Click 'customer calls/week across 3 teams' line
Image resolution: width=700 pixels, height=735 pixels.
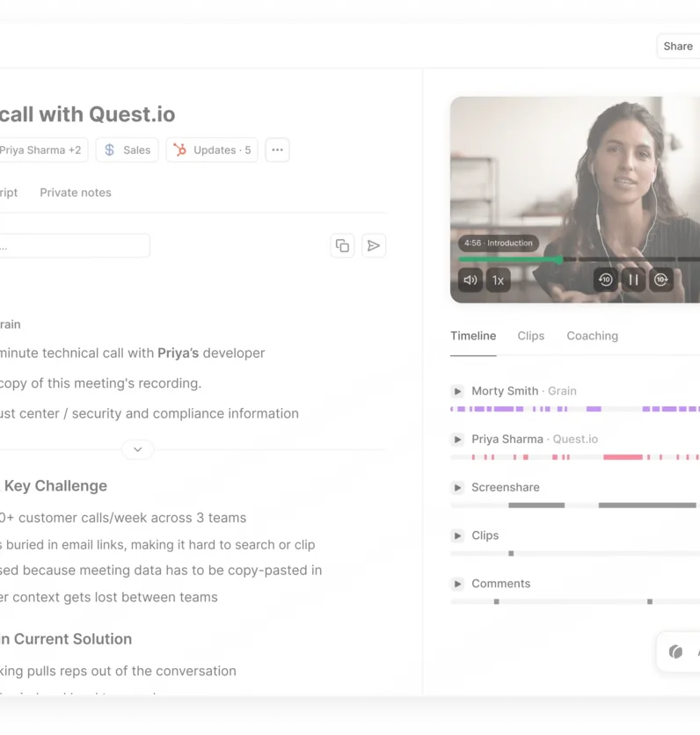(x=132, y=518)
